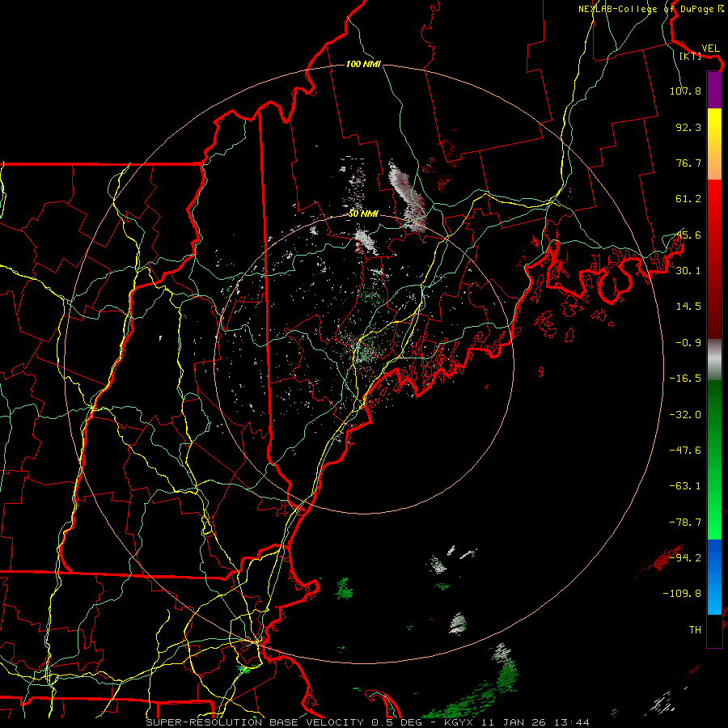Click the 30.1 velocity legend value
Screen dimensions: 728x728
(x=688, y=271)
